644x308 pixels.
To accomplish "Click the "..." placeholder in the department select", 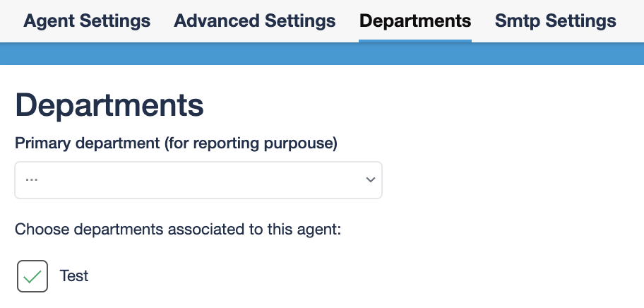I will [x=31, y=180].
